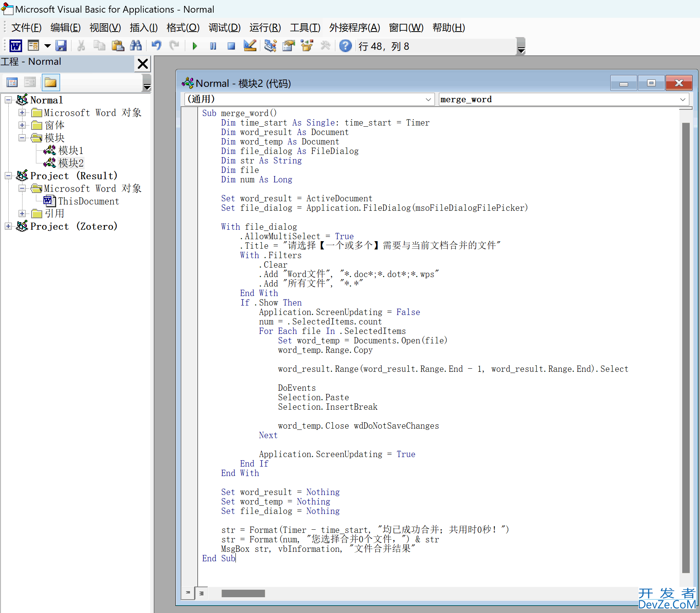Open the Properties Window icon
Screen dimensions: 700x613
coord(289,46)
